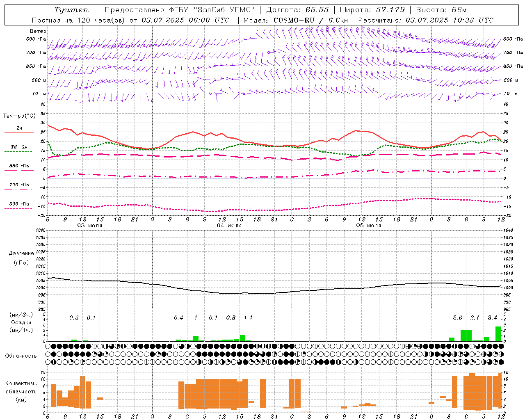Click the 'Модель COSMO-RU / 6.6км' label

[x=296, y=20]
